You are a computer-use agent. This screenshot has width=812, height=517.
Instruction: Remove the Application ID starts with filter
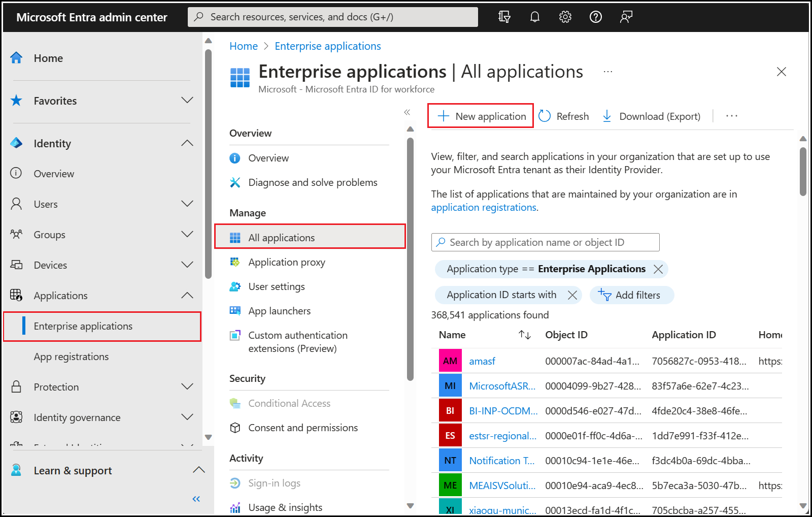click(572, 295)
